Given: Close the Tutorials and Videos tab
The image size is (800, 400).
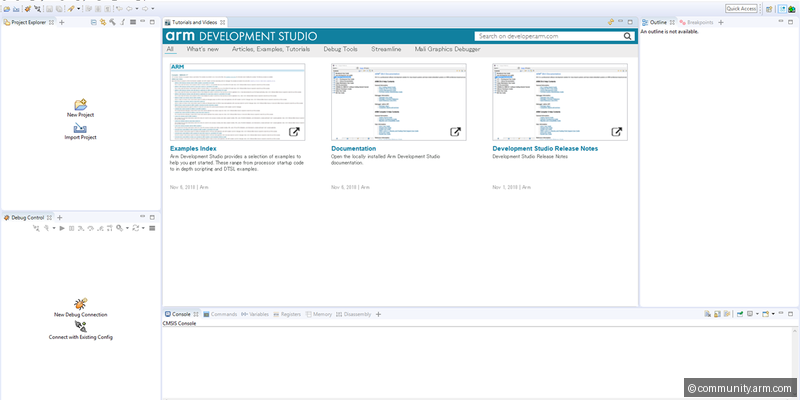Looking at the screenshot, I should (x=222, y=22).
